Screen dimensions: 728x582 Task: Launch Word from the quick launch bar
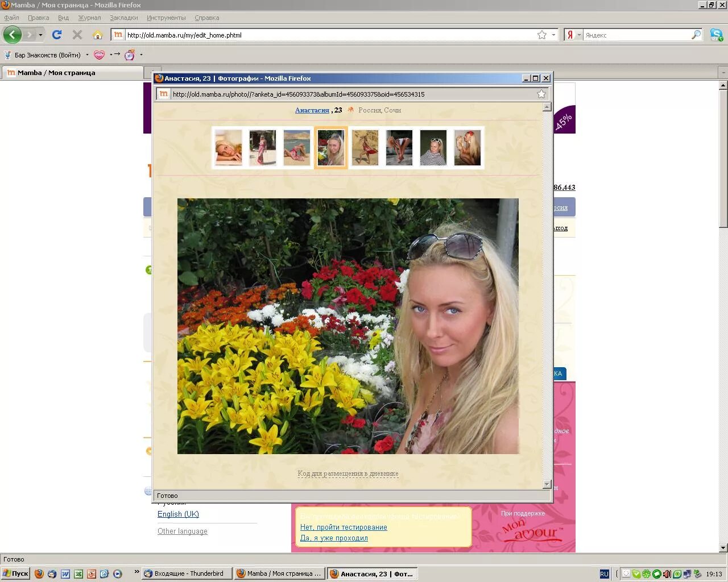pyautogui.click(x=65, y=574)
